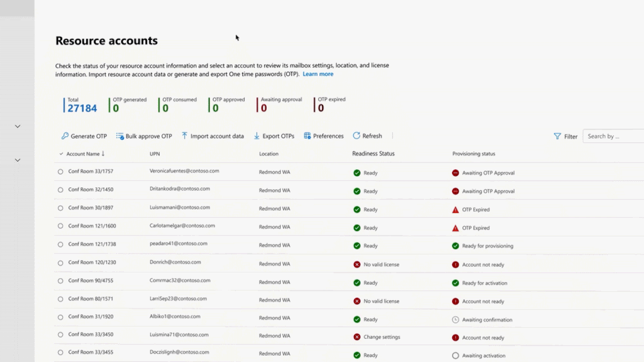Select the Conf Room 90/4755 radio button

pos(61,281)
